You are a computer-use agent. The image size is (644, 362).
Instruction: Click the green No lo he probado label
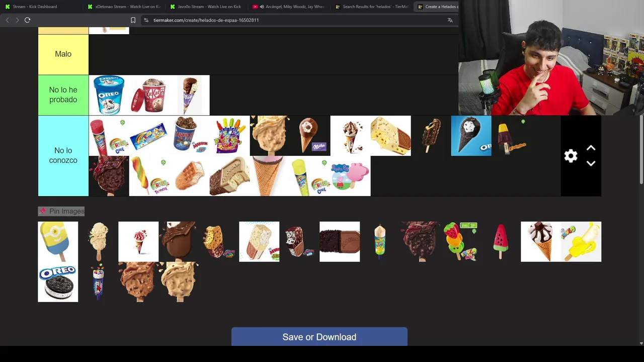click(63, 95)
